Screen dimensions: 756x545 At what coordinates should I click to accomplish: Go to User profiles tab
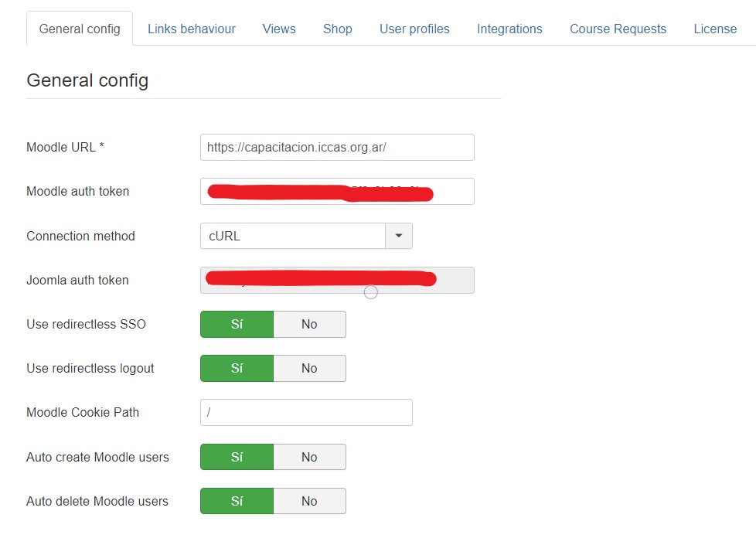[x=414, y=29]
